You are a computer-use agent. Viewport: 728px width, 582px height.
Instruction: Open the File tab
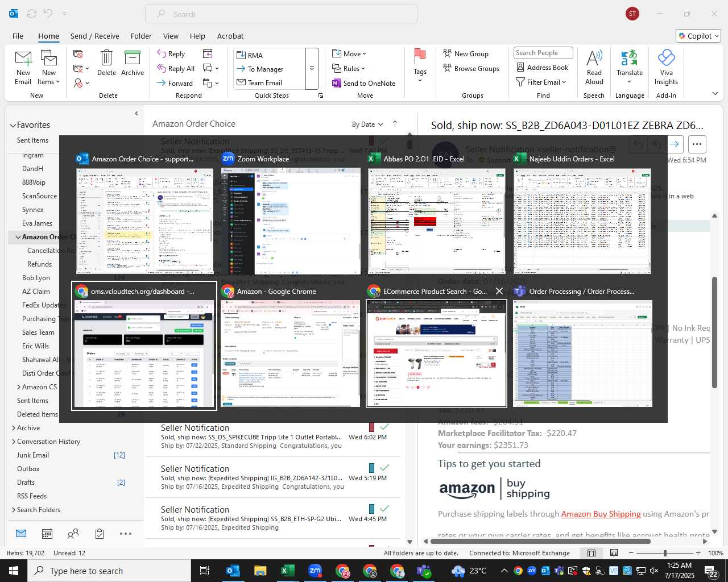tap(18, 36)
